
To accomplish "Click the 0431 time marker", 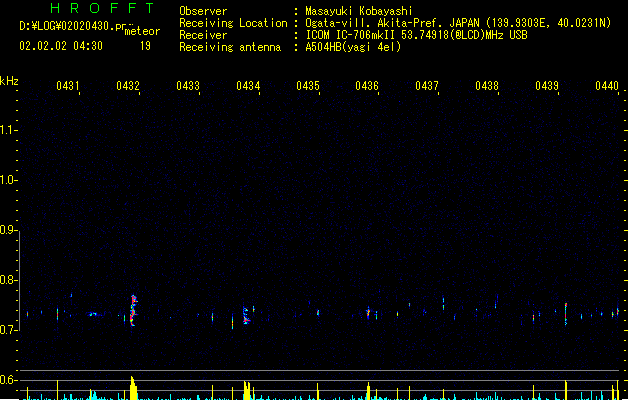I will click(x=68, y=86).
